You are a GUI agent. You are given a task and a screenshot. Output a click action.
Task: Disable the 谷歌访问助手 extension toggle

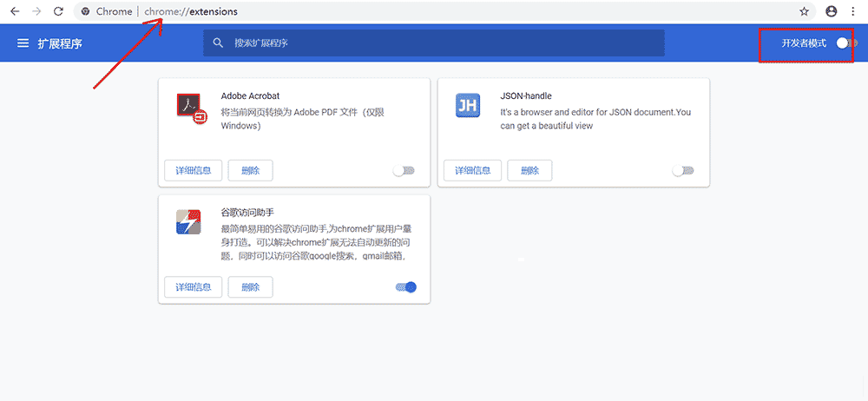point(406,287)
